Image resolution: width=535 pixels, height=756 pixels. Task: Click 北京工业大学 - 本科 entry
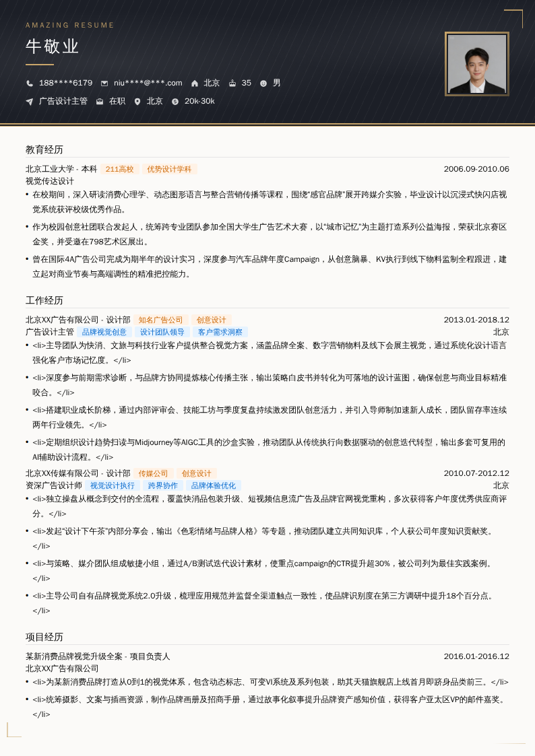click(61, 169)
